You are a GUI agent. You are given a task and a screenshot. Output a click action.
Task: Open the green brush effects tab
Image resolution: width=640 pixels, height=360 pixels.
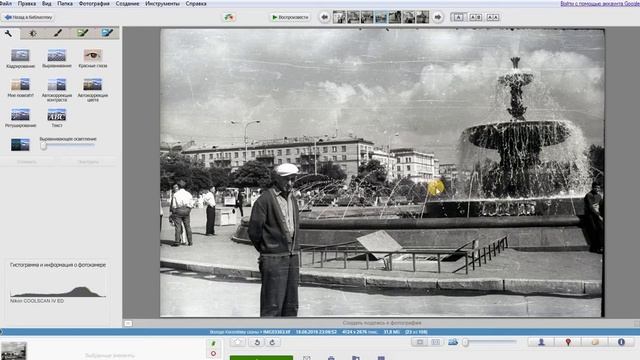pos(82,33)
